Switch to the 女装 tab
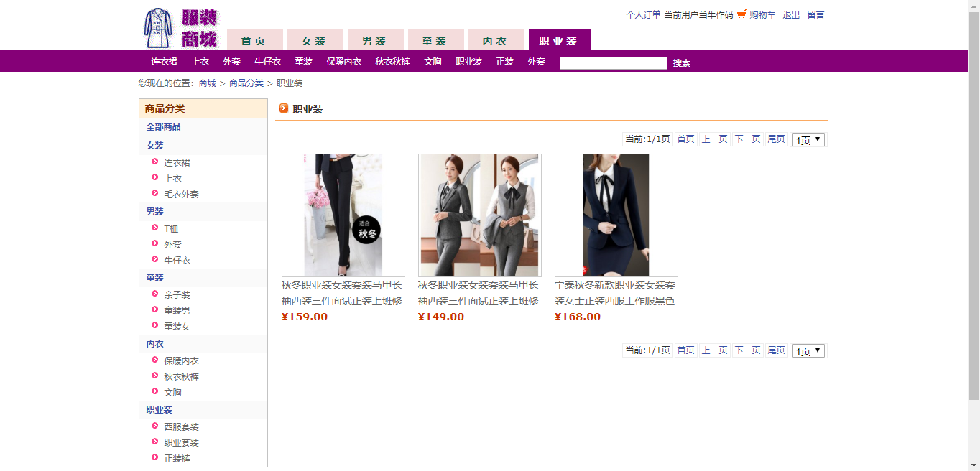The image size is (980, 471). click(x=315, y=40)
